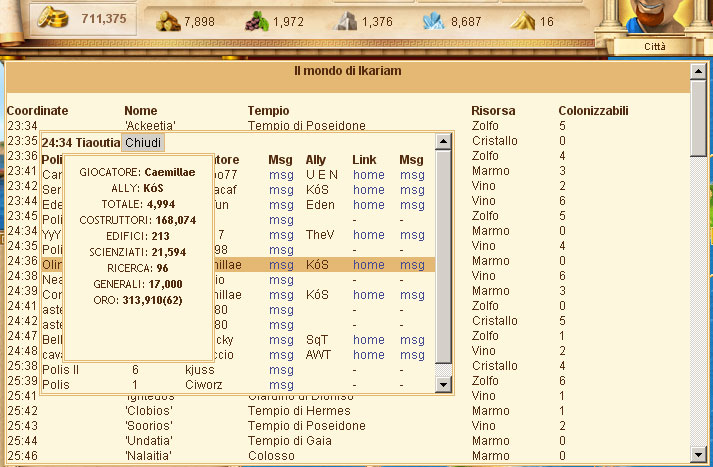
Task: Click the wood logs resource icon
Action: [x=168, y=21]
